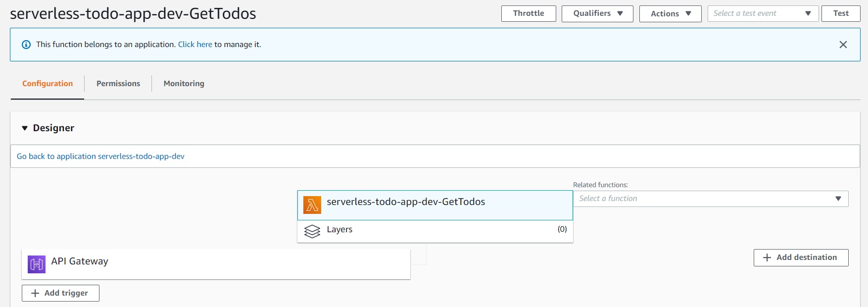
Task: Click the Test button
Action: coord(841,14)
